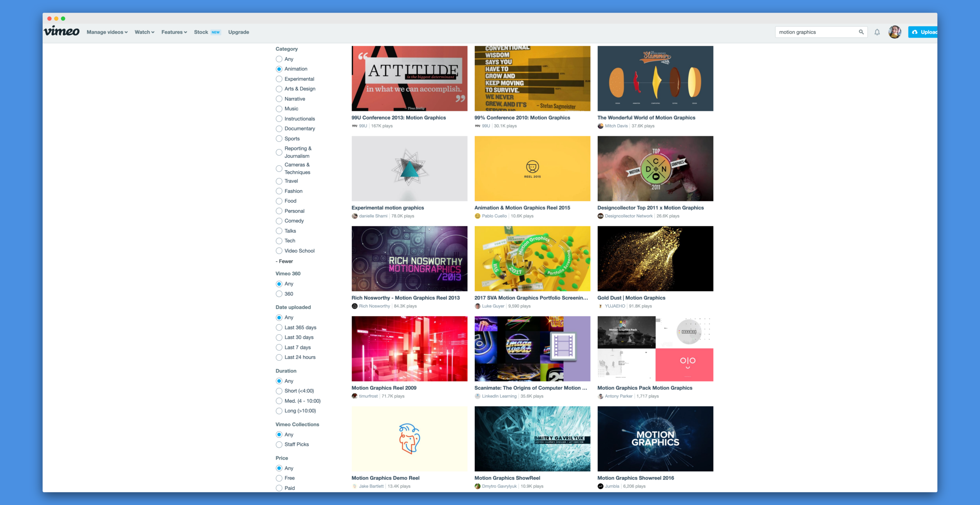The image size is (980, 505).
Task: Click the Vimeo logo
Action: (x=62, y=31)
